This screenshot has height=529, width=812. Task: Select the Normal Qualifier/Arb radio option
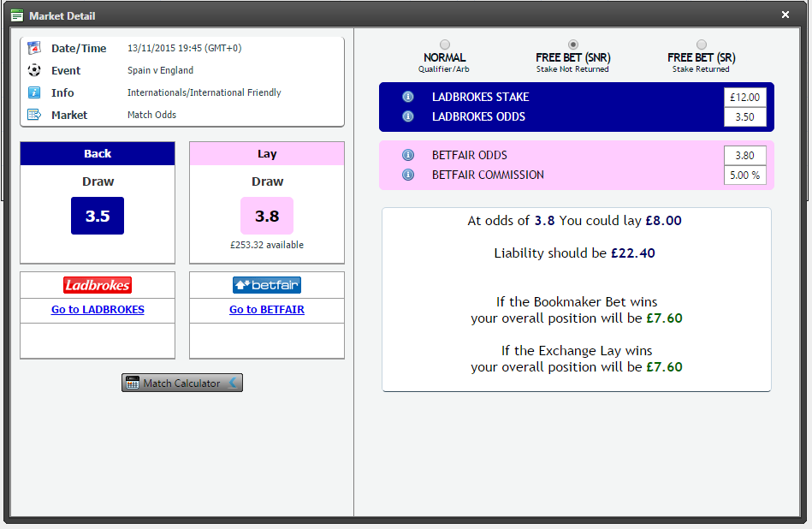pos(444,45)
